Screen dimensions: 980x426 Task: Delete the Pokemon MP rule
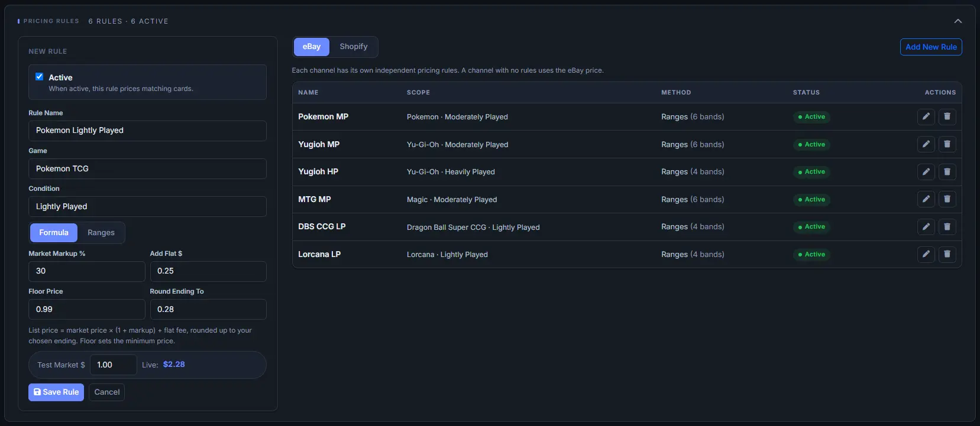click(x=947, y=116)
